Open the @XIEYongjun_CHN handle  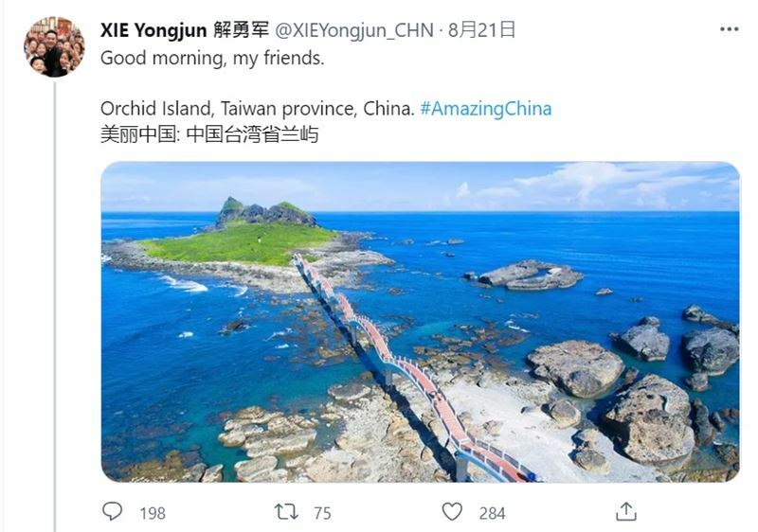(x=354, y=30)
